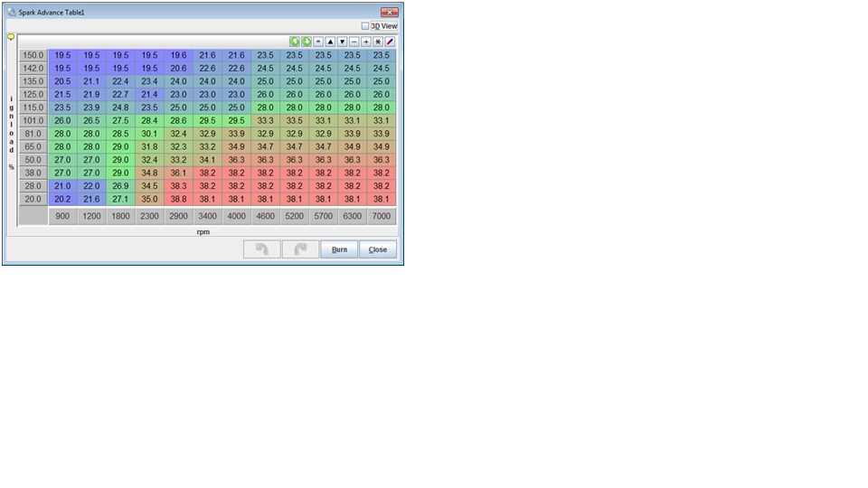
Task: Click the yellow comment bubble icon
Action: point(11,37)
